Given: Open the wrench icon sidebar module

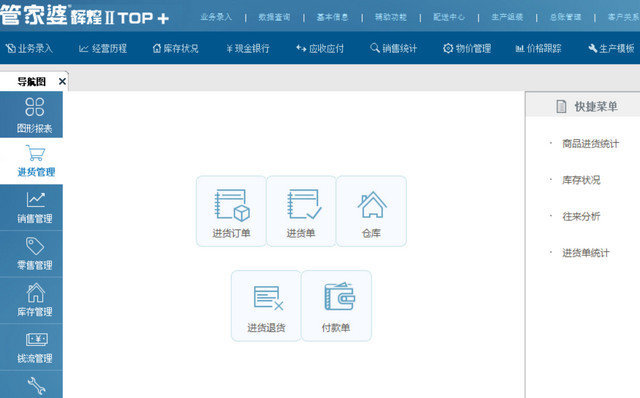Looking at the screenshot, I should pos(31,385).
